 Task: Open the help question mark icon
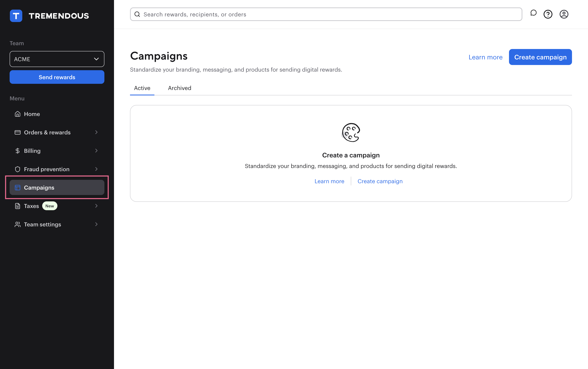point(548,14)
